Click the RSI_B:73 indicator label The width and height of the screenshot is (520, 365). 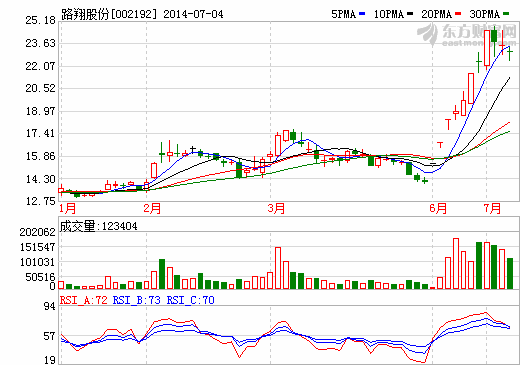click(x=137, y=300)
